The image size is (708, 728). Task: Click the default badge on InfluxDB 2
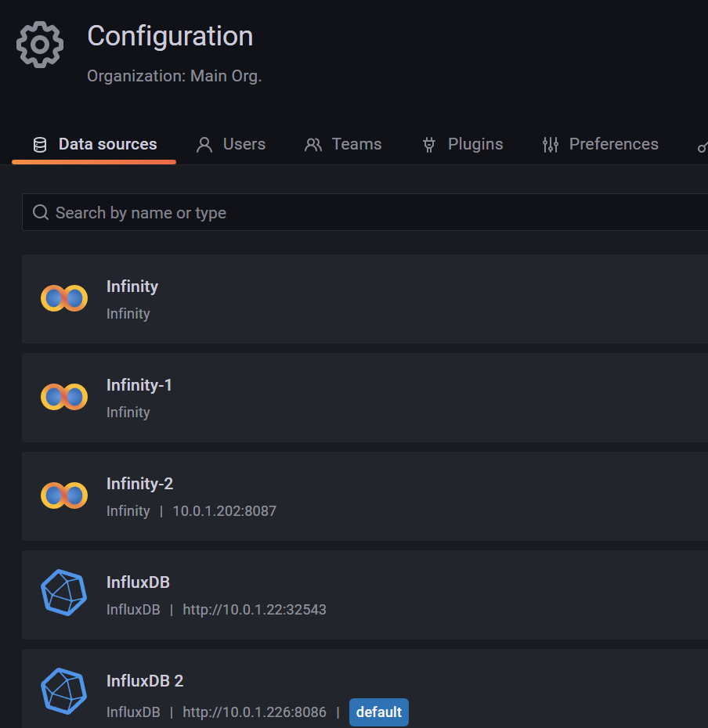[379, 712]
